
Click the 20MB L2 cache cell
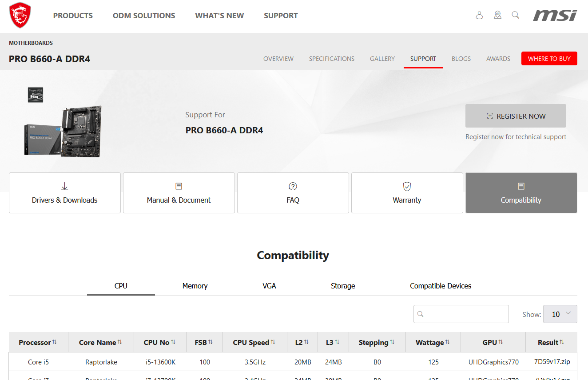tap(303, 362)
